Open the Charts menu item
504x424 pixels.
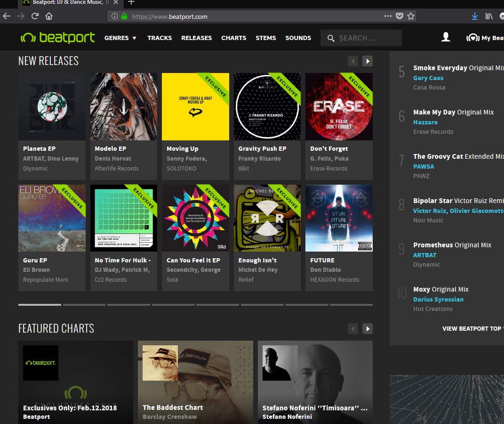(233, 38)
